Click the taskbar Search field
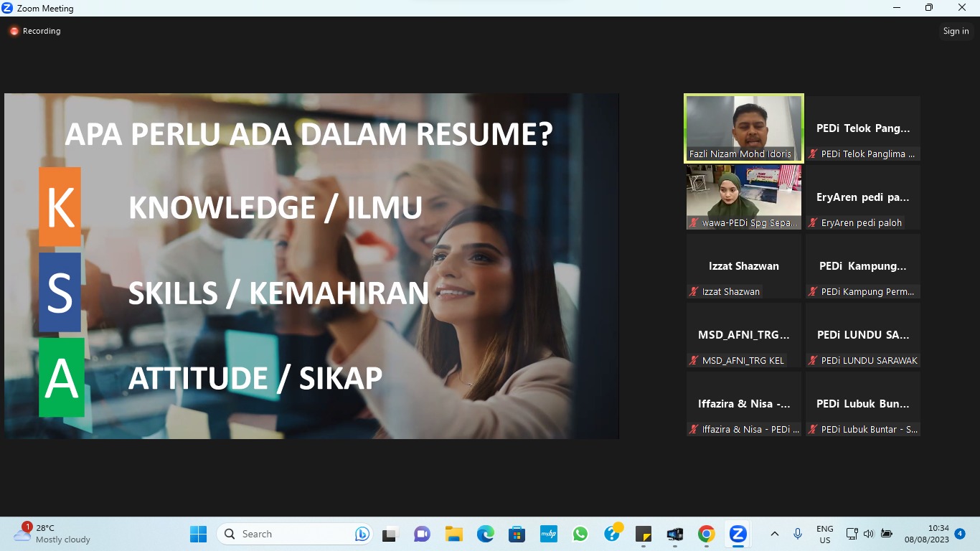This screenshot has height=551, width=980. coord(295,534)
